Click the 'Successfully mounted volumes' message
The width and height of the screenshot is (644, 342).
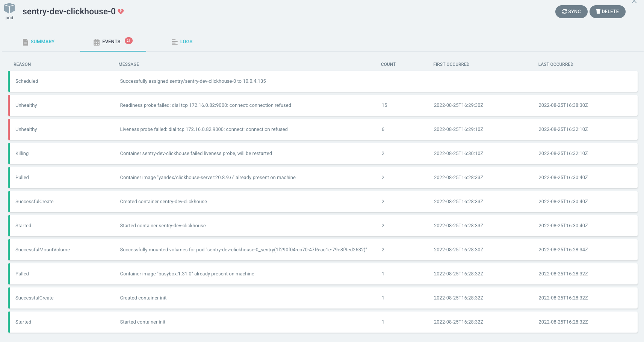coord(243,250)
